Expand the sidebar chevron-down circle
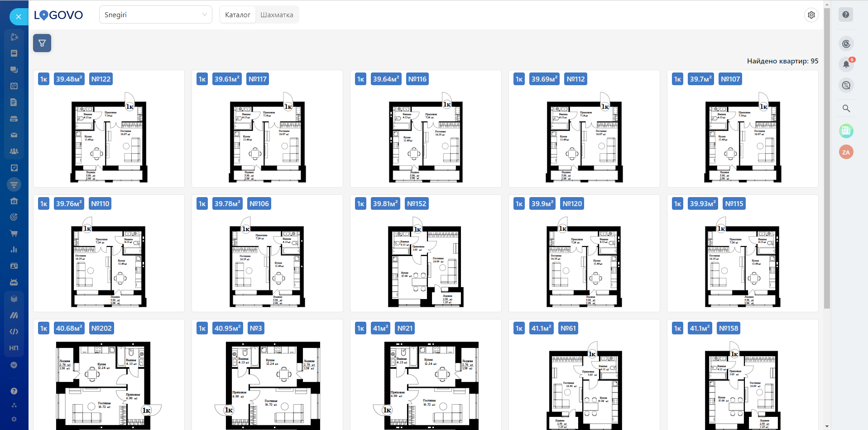 point(14,365)
